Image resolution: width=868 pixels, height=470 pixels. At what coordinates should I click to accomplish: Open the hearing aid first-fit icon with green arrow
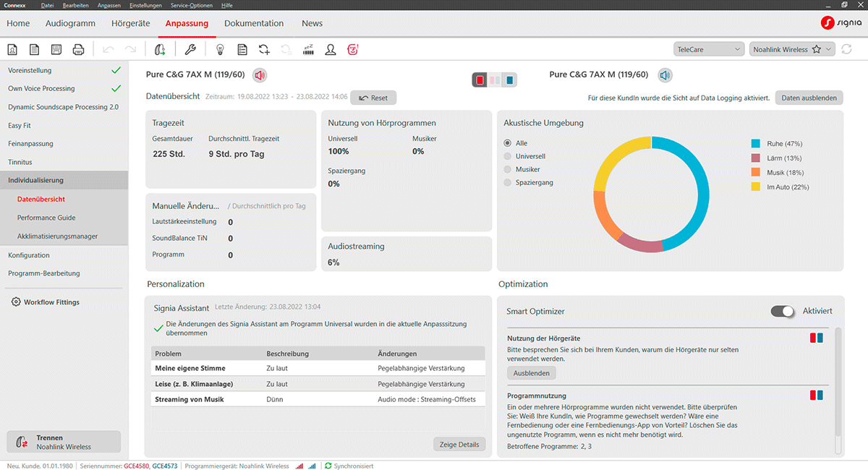coord(159,49)
